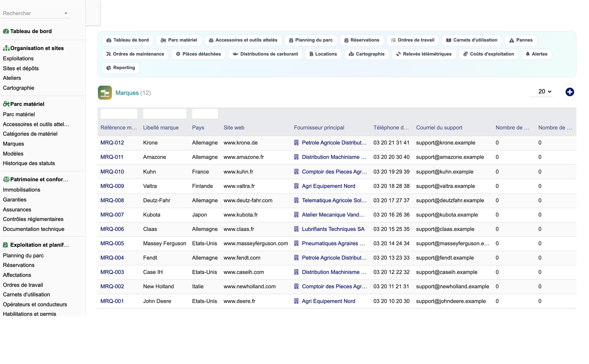Image resolution: width=589 pixels, height=364 pixels.
Task: Select Affectations in the sidebar
Action: pos(17,275)
